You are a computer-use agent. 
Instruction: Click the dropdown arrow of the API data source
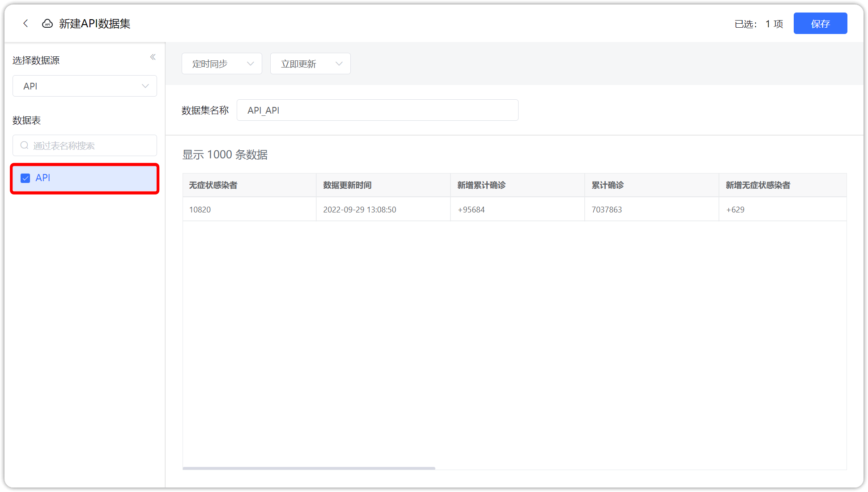[145, 86]
